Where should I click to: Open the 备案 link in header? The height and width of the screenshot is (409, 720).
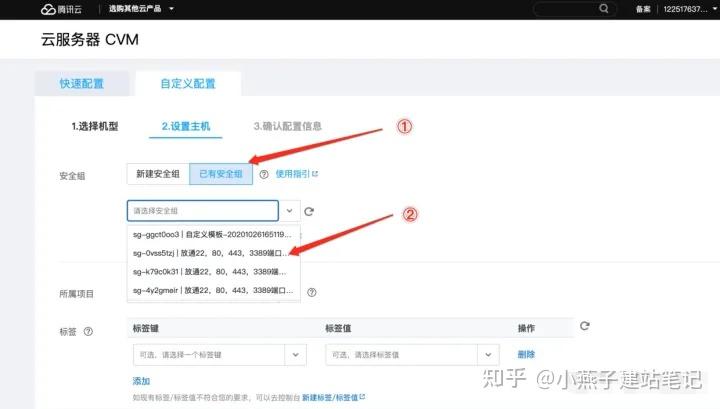643,9
